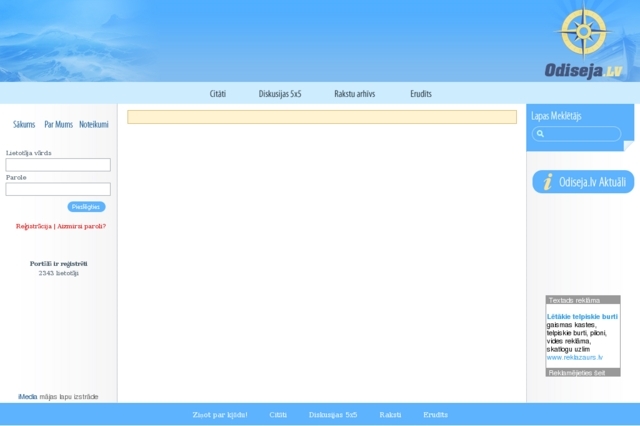Viewport: 640px width, 426px height.
Task: Click the info icon beside Odiseja.lv Aktuāli
Action: tap(547, 182)
